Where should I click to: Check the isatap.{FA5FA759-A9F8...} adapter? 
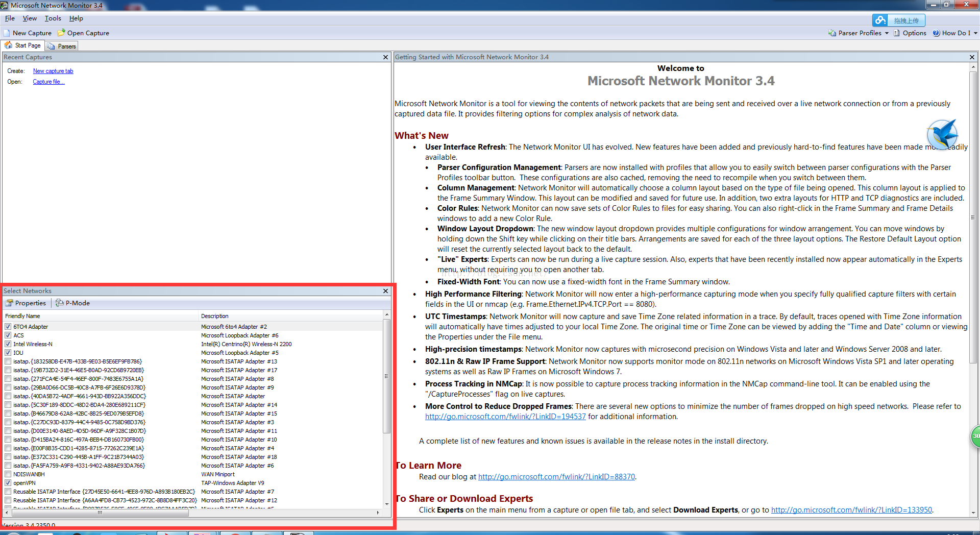click(x=8, y=466)
